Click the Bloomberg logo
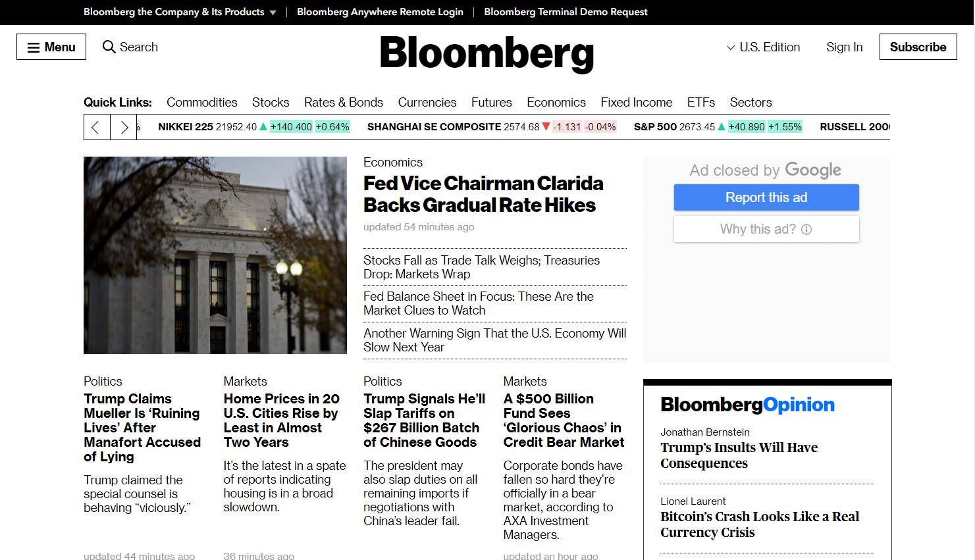Viewport: 975px width, 560px height. (x=487, y=53)
